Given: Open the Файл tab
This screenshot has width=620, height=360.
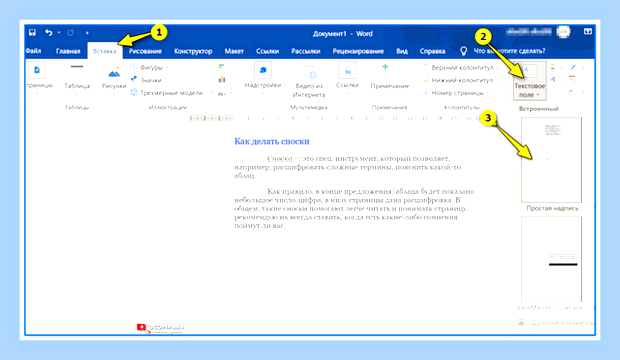Looking at the screenshot, I should 34,51.
